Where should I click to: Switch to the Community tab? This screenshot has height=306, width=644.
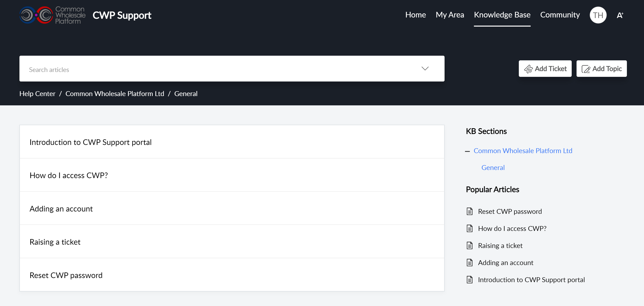click(x=560, y=15)
